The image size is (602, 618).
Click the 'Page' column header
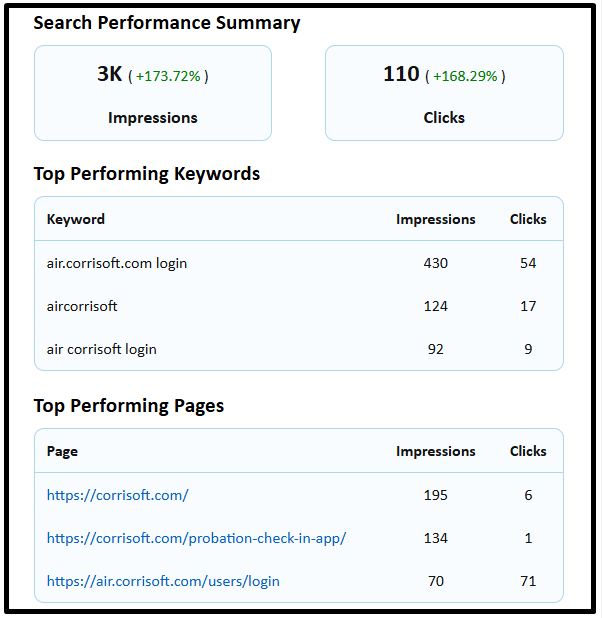(62, 451)
